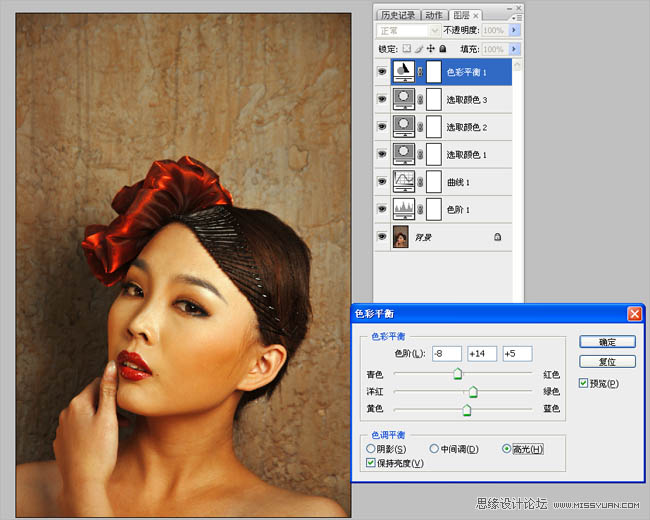Open the blend mode 正常 dropdown
Viewport: 650px width, 520px height.
pyautogui.click(x=408, y=31)
